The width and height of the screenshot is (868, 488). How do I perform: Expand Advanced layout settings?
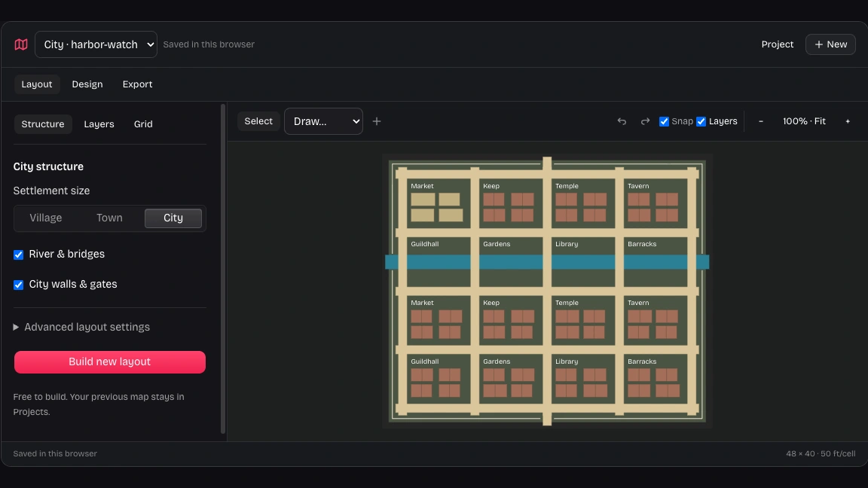coord(81,327)
